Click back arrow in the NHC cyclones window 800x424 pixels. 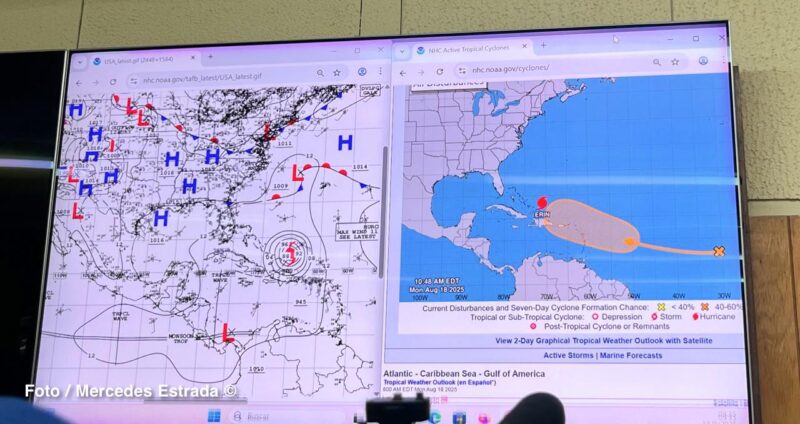pyautogui.click(x=404, y=73)
